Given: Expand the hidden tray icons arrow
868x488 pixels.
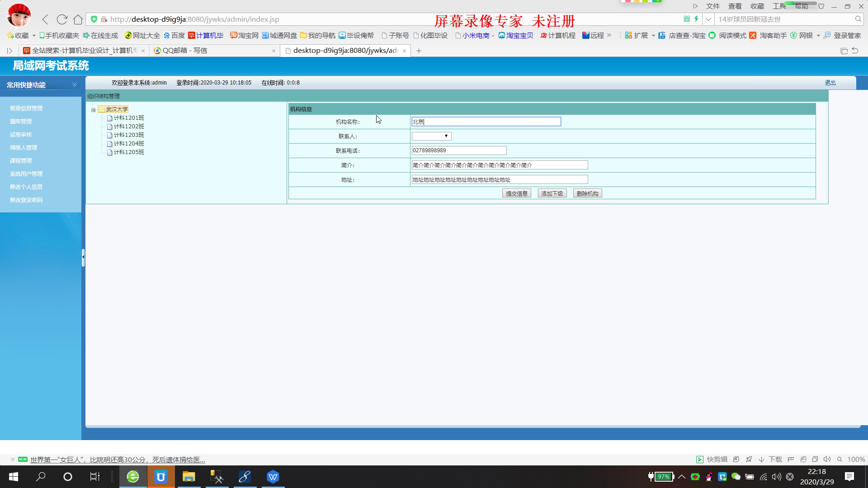Looking at the screenshot, I should (682, 477).
